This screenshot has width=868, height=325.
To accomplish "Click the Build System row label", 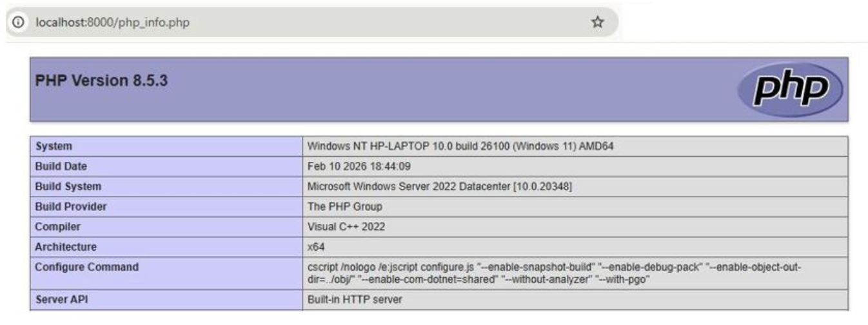I will tap(68, 186).
